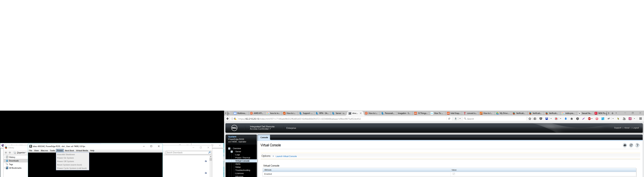
Task: Click the blue floppy save icon
Action: click(x=547, y=119)
